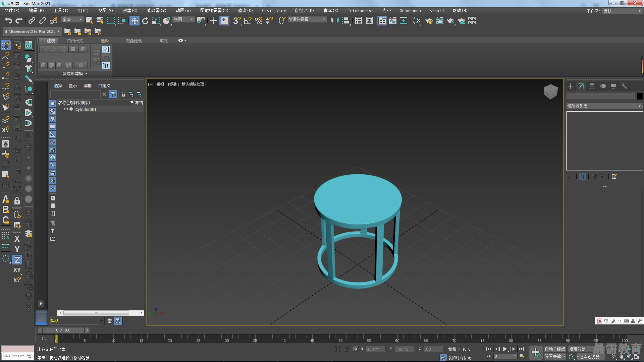Toggle the Window/Crossing selection icon
The width and height of the screenshot is (644, 362).
122,21
